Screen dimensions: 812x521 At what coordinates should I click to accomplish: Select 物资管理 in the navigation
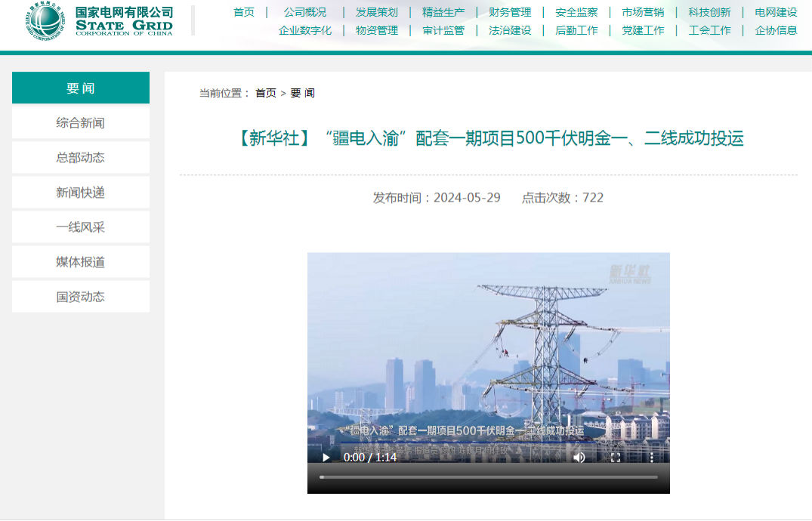pyautogui.click(x=376, y=30)
